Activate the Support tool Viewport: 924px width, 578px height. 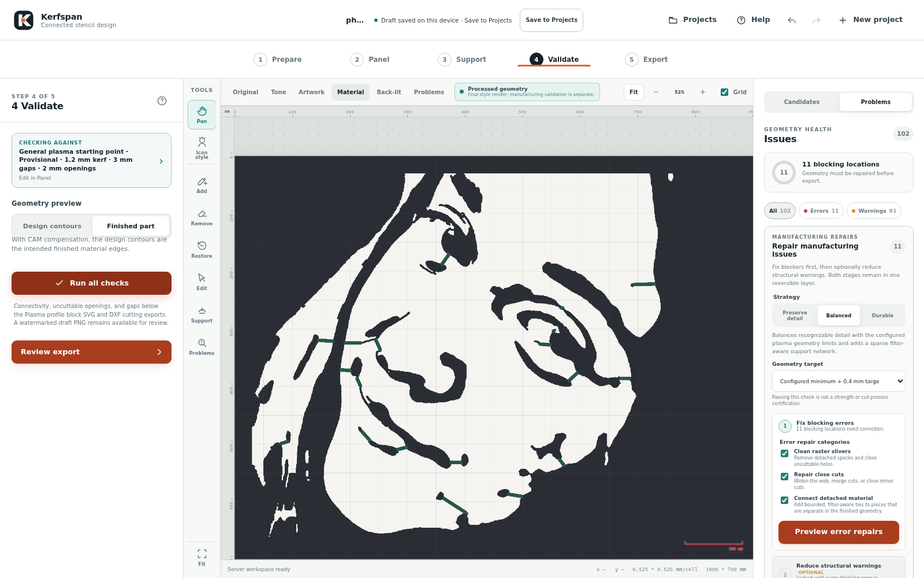(x=202, y=315)
